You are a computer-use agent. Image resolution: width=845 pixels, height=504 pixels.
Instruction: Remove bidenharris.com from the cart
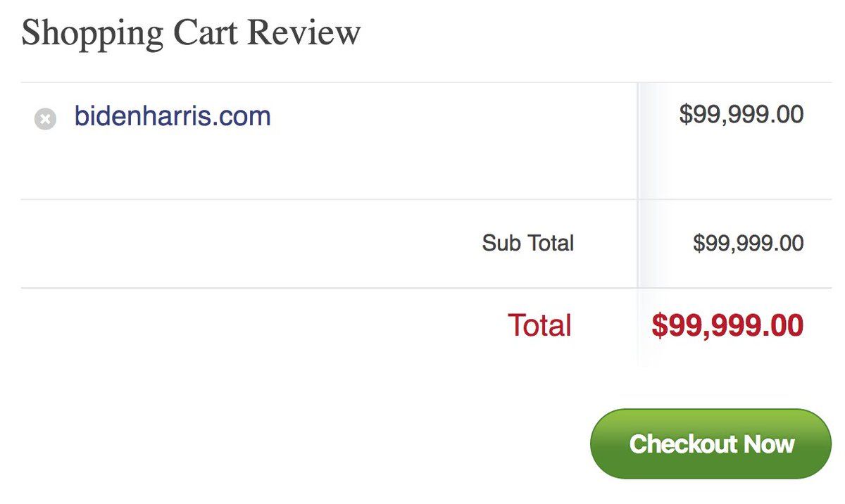tap(45, 119)
